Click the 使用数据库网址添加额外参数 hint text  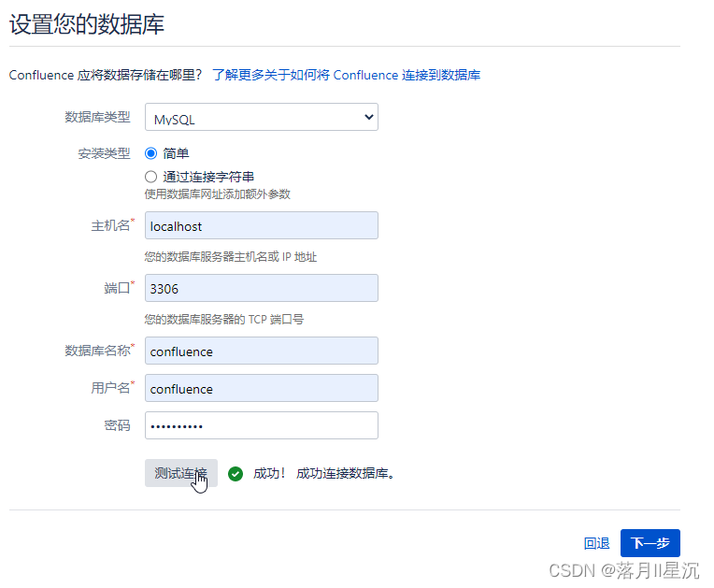tap(217, 194)
